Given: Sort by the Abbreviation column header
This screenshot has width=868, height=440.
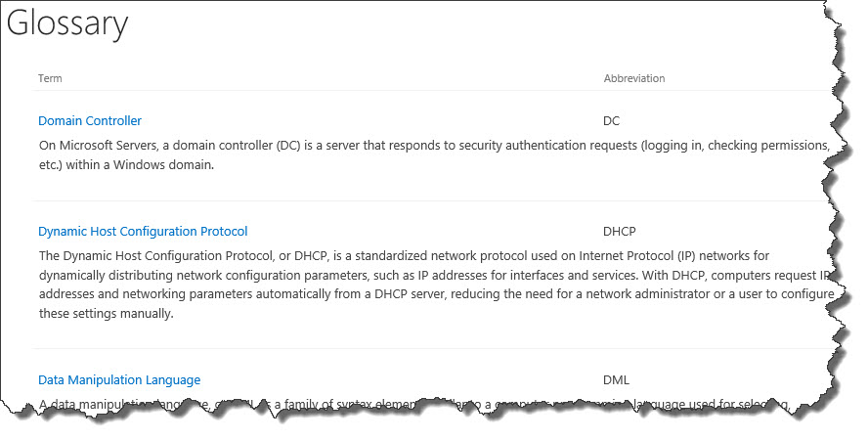Looking at the screenshot, I should (x=634, y=78).
